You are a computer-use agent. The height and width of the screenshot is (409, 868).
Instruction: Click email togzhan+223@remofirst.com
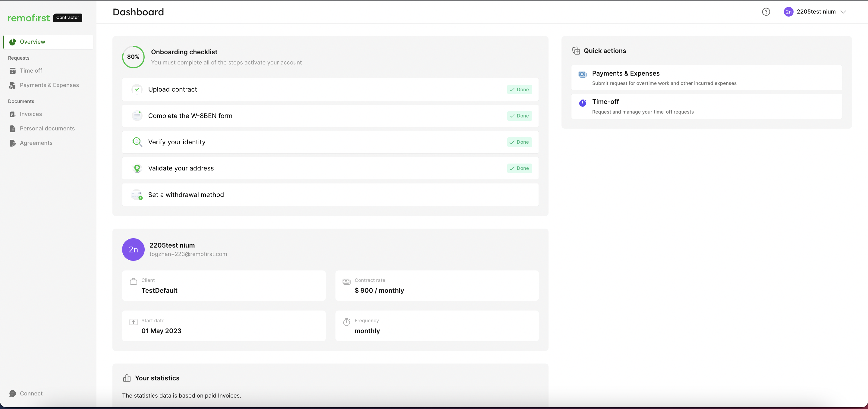coord(188,254)
